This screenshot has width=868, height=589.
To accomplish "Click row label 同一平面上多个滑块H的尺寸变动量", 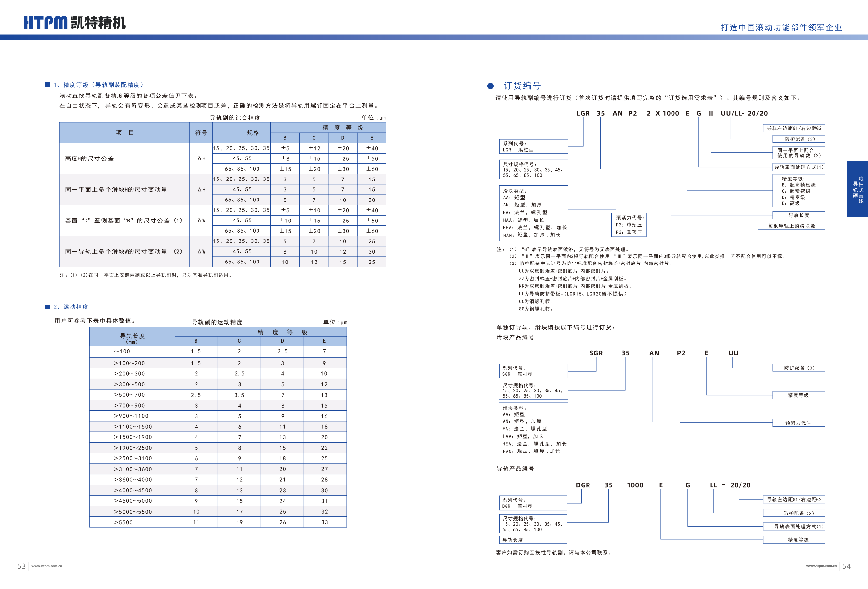I will (x=116, y=189).
